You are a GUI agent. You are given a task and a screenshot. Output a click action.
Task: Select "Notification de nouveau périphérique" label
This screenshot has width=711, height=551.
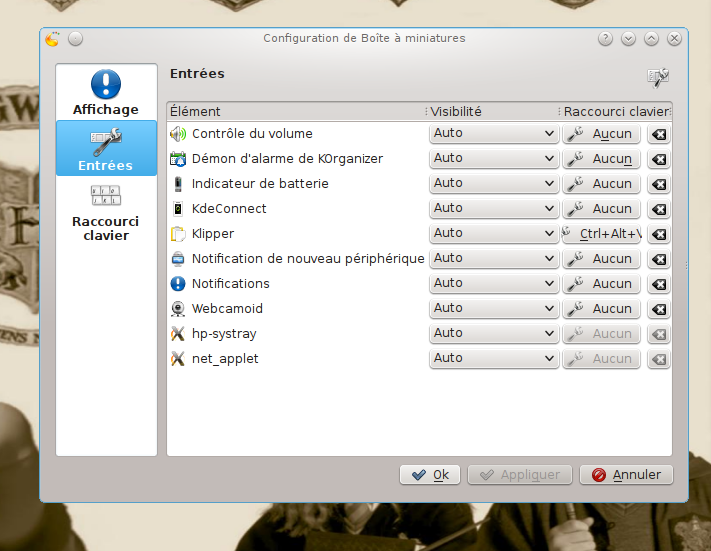pyautogui.click(x=308, y=258)
